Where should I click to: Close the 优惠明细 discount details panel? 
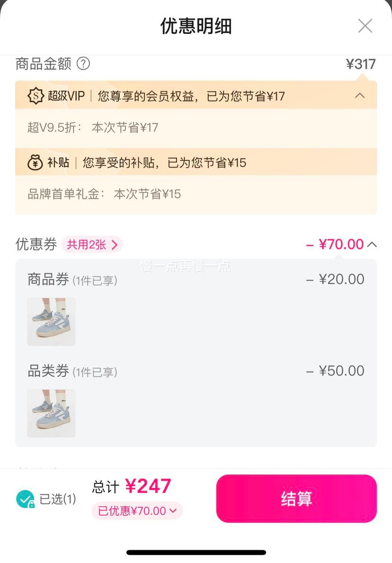[x=365, y=26]
